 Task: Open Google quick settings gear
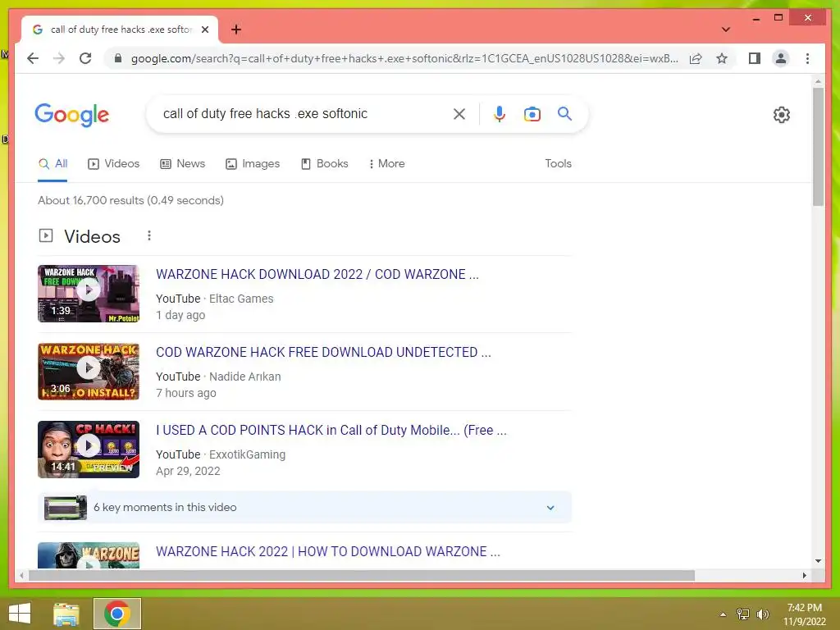click(x=782, y=115)
